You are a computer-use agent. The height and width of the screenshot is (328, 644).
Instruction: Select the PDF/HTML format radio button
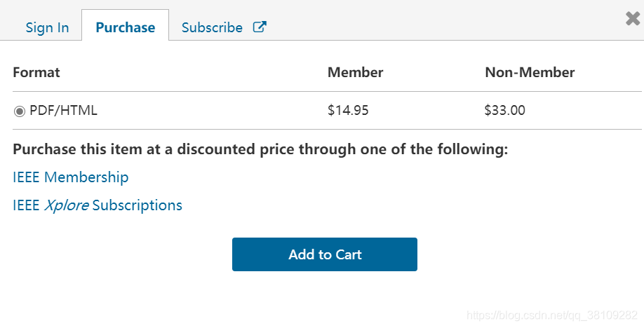coord(20,111)
